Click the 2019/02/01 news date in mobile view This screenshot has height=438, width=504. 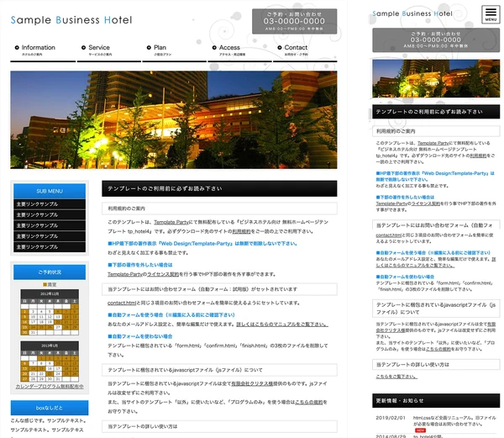[x=391, y=418]
